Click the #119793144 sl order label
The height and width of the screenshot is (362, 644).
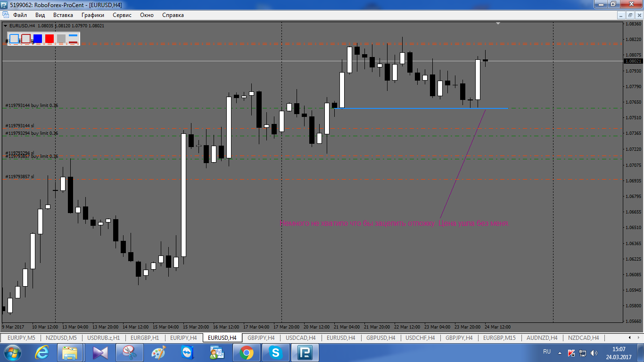[x=19, y=126]
